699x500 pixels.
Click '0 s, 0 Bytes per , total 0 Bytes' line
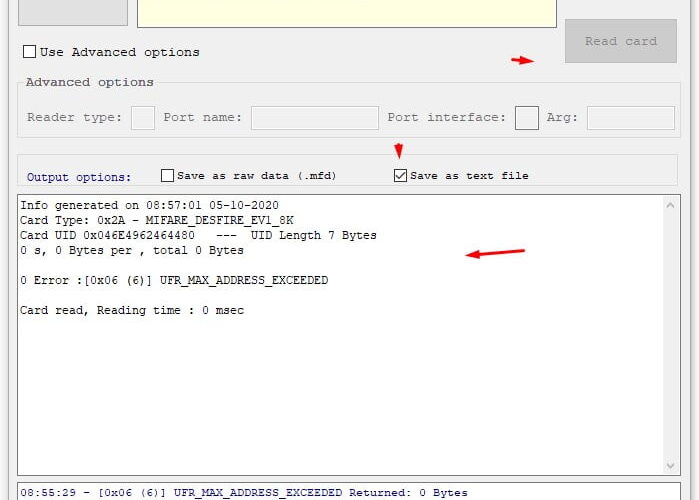pyautogui.click(x=132, y=250)
